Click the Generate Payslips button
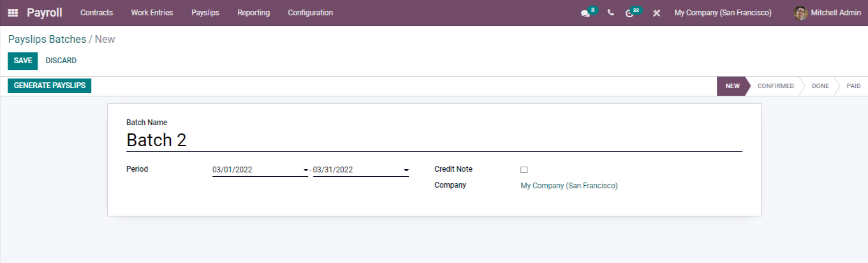Screen dimensions: 868x263 [50, 86]
